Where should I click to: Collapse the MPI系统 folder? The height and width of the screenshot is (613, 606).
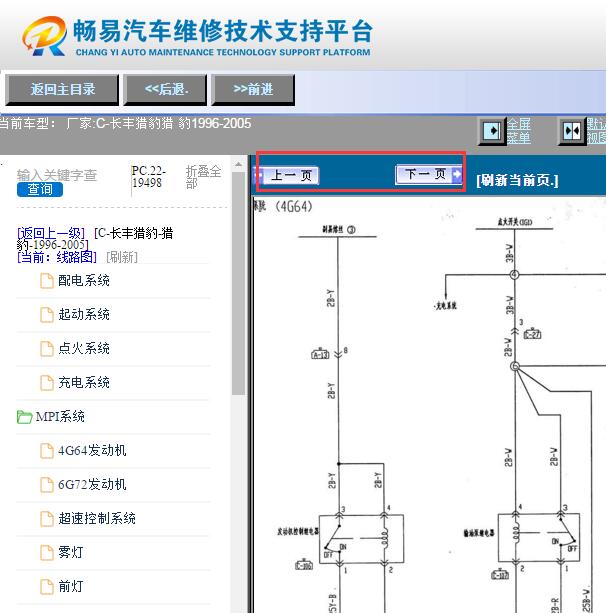tap(60, 416)
